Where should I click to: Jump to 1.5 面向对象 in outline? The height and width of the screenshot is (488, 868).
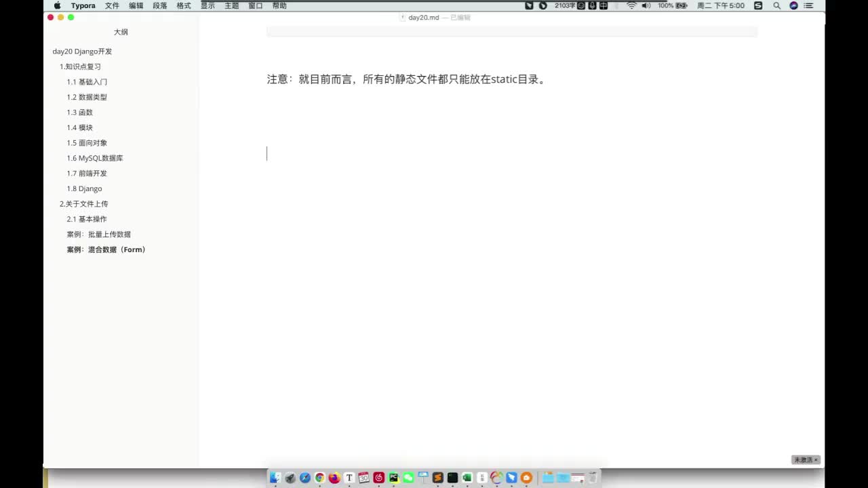coord(87,143)
